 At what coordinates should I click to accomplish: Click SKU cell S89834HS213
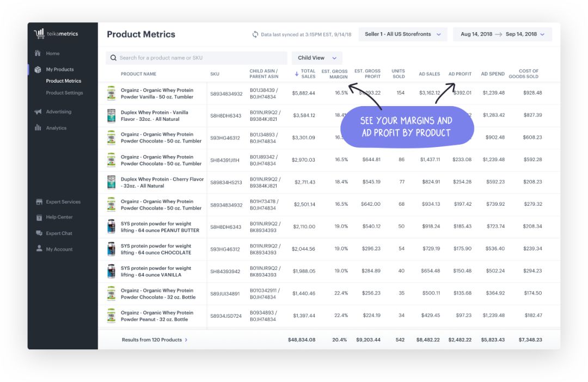click(226, 182)
